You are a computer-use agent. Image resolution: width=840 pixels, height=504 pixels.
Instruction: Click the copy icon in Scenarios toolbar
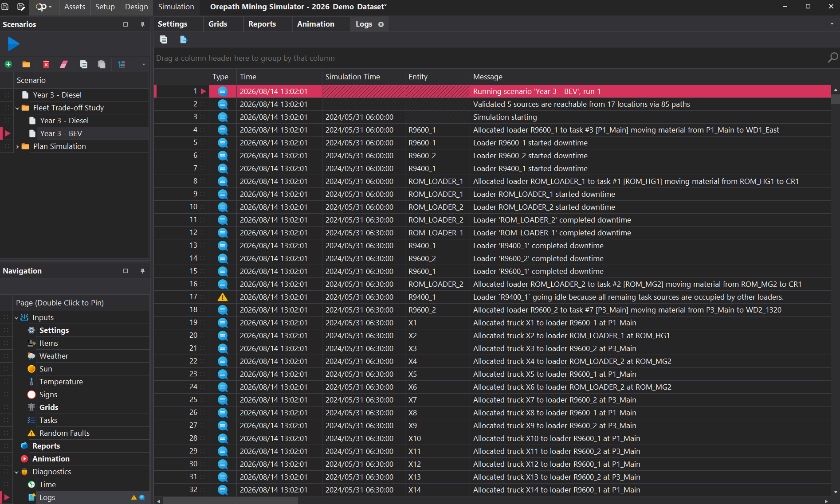pyautogui.click(x=83, y=64)
